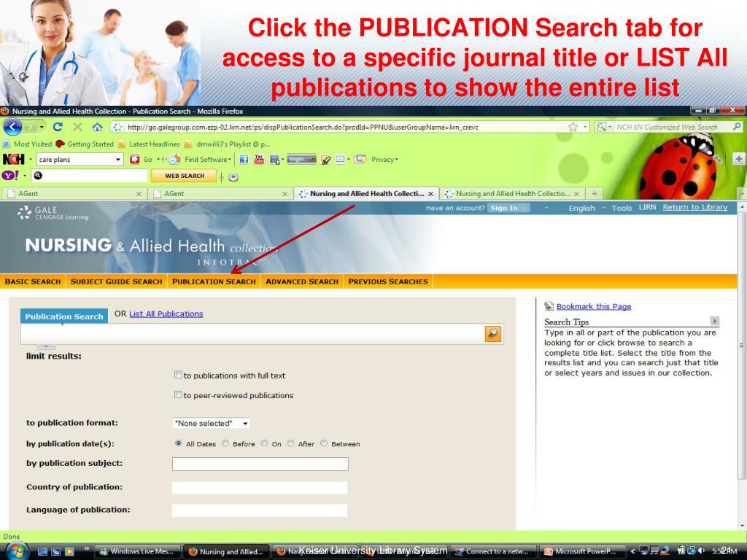This screenshot has width=747, height=560.
Task: Open Windows Live Messenger taskbar button
Action: point(139,551)
